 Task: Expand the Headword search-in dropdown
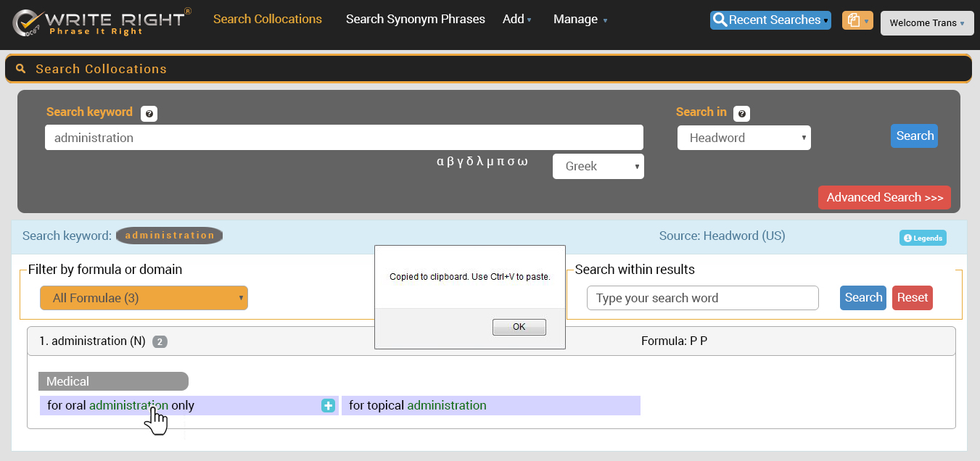(x=744, y=138)
